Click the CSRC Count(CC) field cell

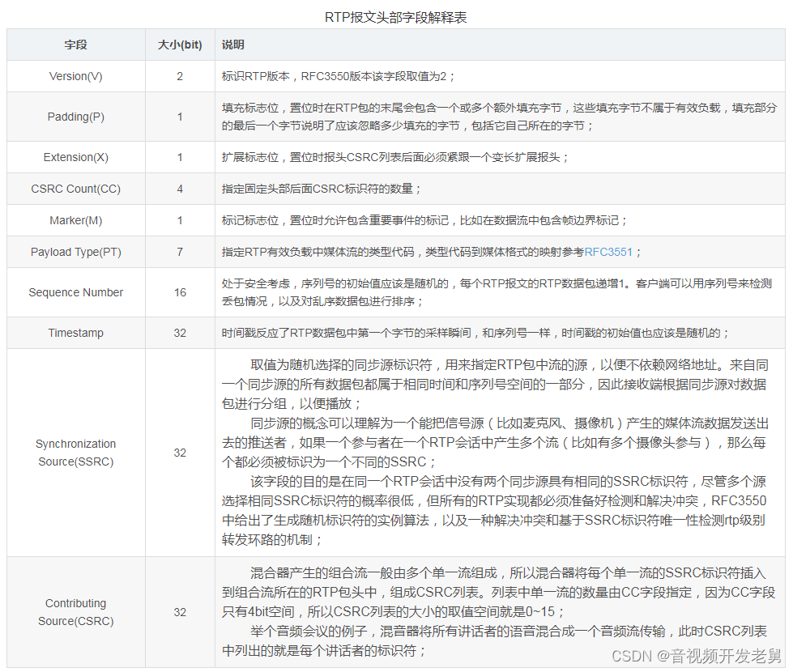tap(76, 189)
